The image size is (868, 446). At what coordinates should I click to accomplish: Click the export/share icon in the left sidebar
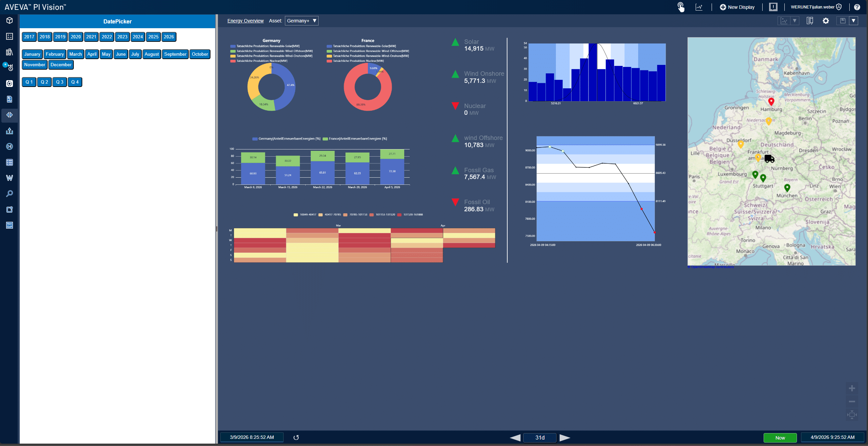tap(9, 131)
